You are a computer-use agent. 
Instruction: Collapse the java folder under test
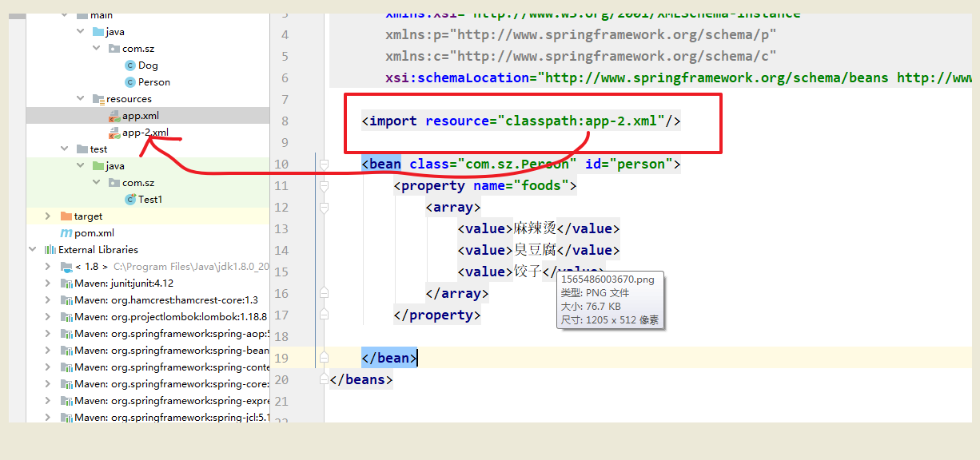(80, 166)
